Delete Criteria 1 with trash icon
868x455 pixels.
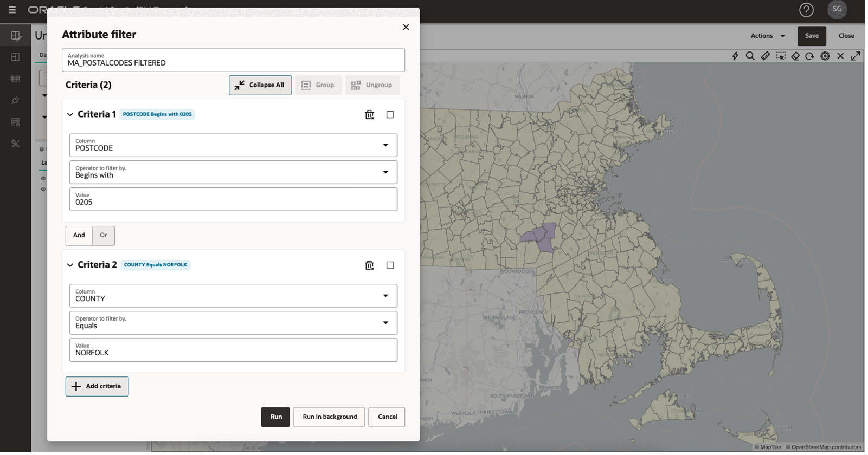coord(370,115)
